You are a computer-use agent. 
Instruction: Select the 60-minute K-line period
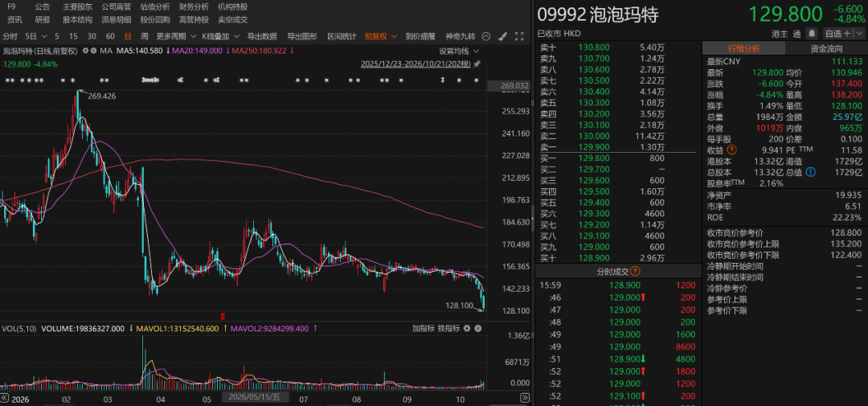click(110, 36)
